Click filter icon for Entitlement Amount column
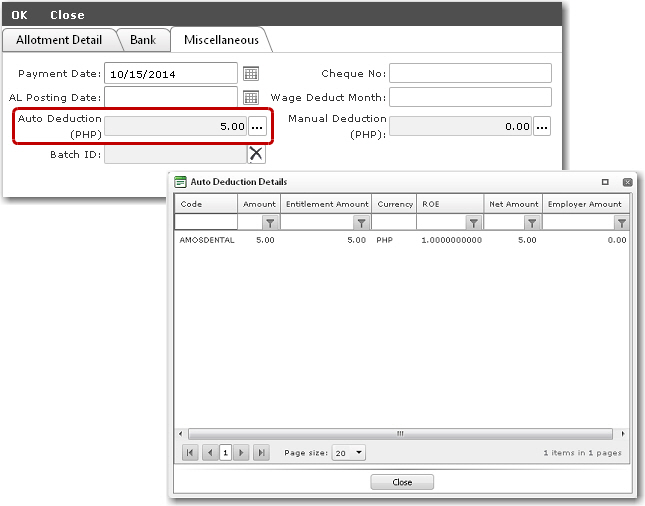Screen dimensions: 645x506 point(361,223)
